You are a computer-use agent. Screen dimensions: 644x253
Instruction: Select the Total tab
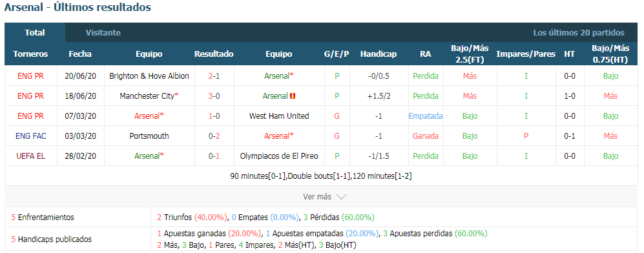[x=35, y=33]
